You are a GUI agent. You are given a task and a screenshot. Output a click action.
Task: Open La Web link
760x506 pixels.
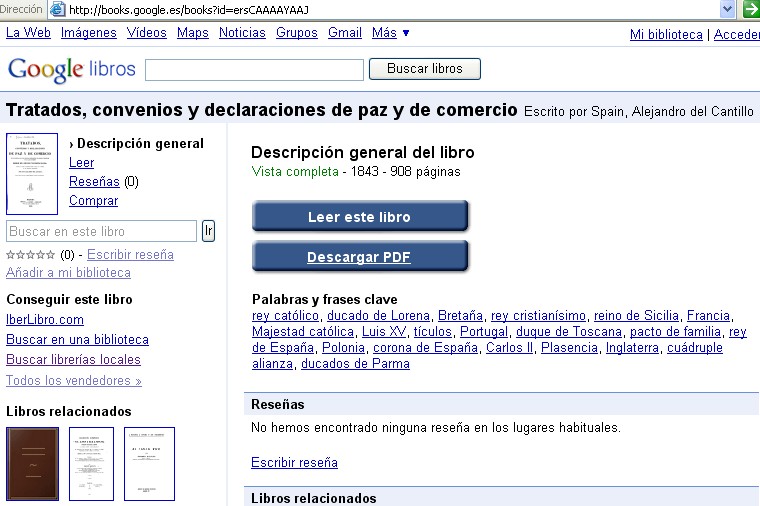tap(28, 32)
